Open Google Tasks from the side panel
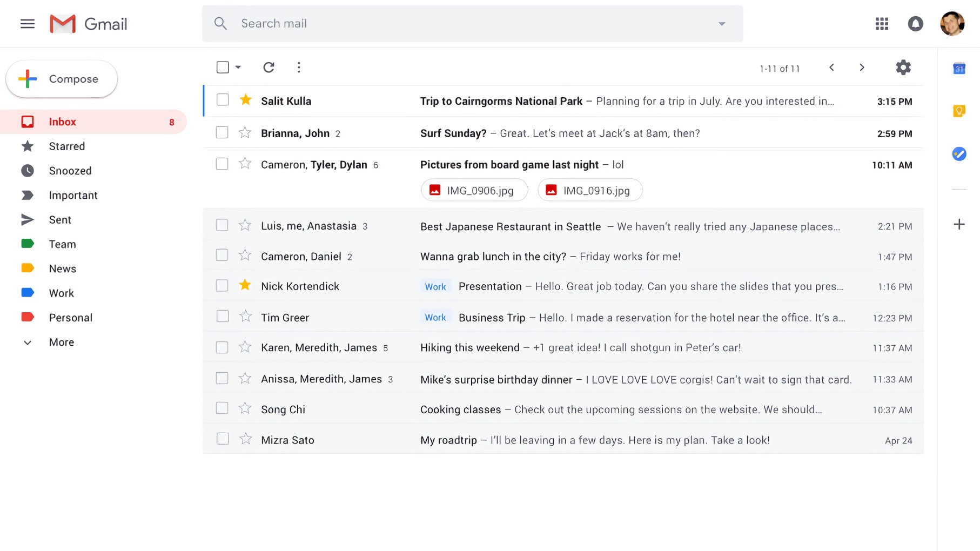Screen dimensions: 980x551 click(959, 154)
